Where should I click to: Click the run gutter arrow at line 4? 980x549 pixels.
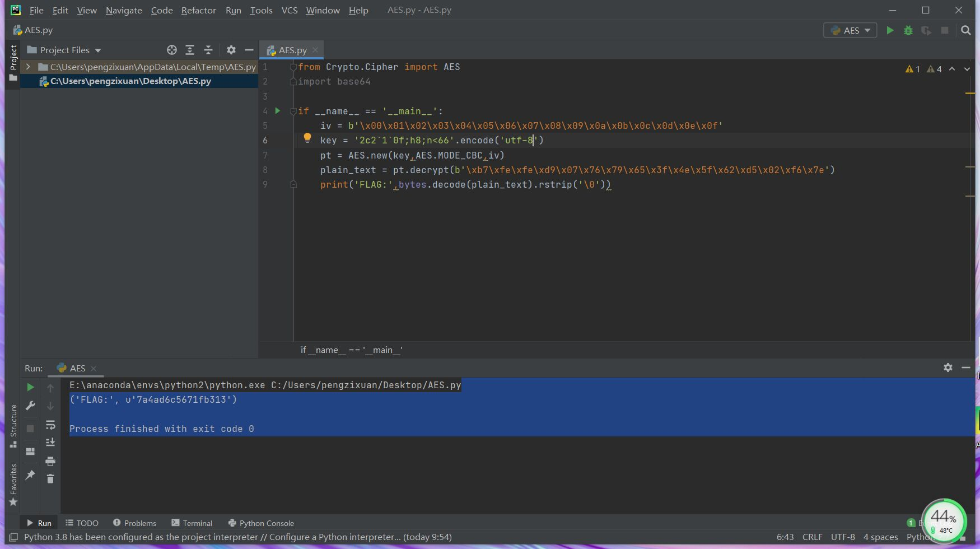point(277,111)
